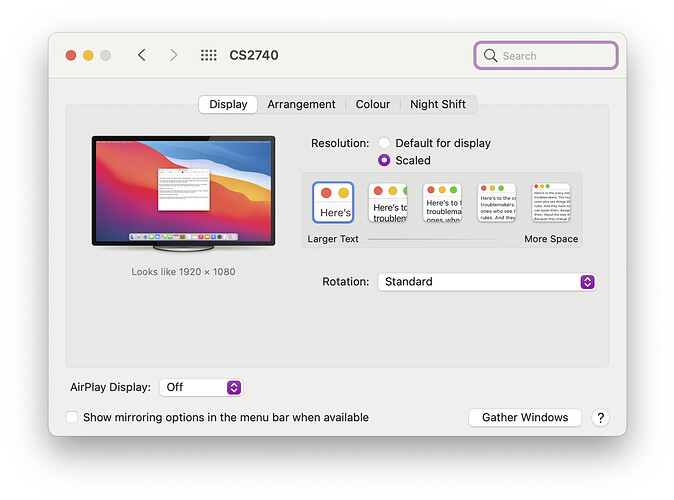This screenshot has width=674, height=500.
Task: Select Default for display radio button
Action: [384, 143]
